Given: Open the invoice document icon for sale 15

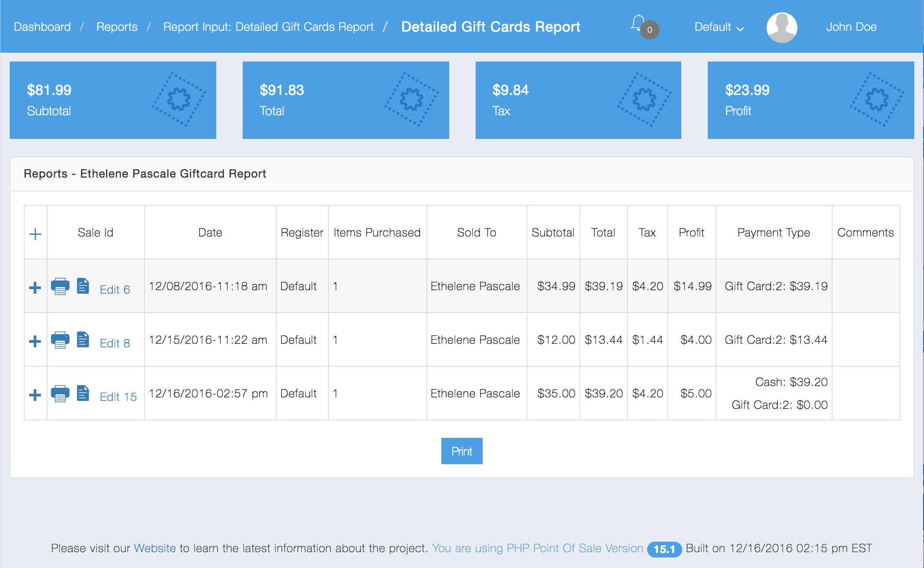Looking at the screenshot, I should coord(83,393).
